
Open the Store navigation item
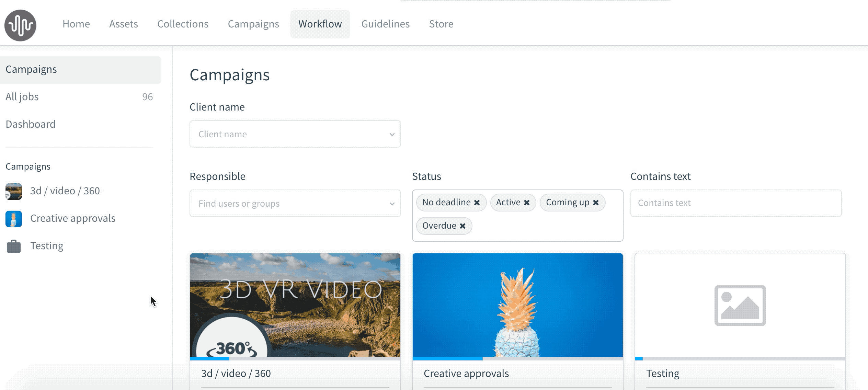point(441,24)
